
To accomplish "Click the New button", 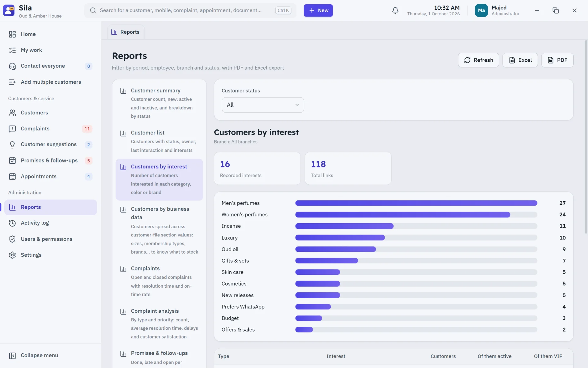I will point(318,10).
